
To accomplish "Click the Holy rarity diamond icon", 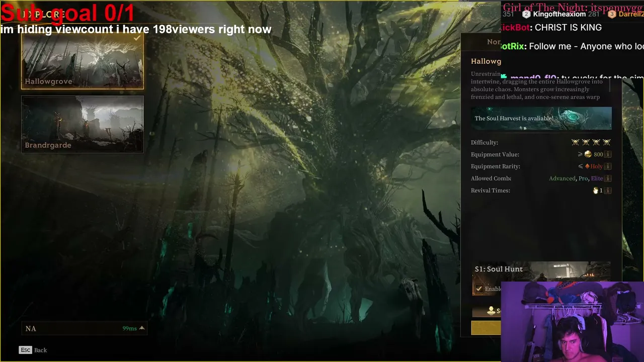I will coord(587,166).
